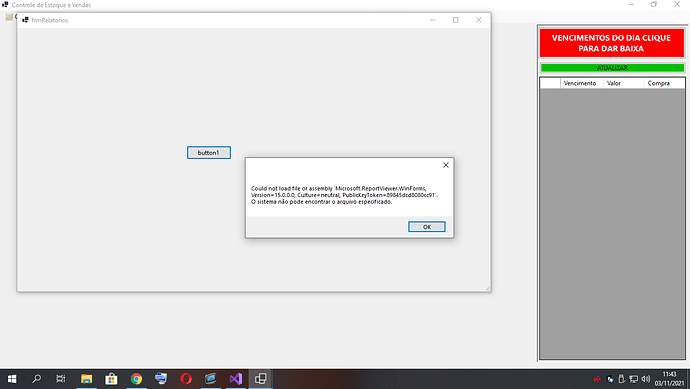Viewport: 690px width, 389px height.
Task: Confirm the assembly error with OK
Action: (x=426, y=227)
